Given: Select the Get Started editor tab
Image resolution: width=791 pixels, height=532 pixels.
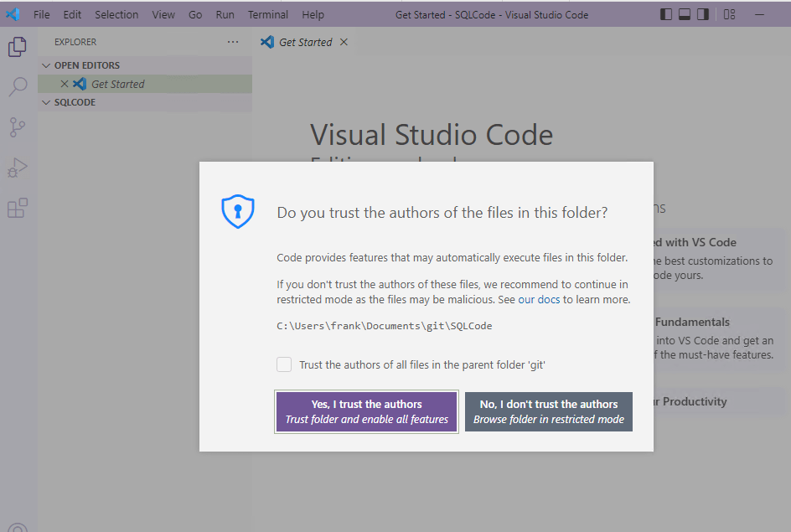Looking at the screenshot, I should (305, 42).
